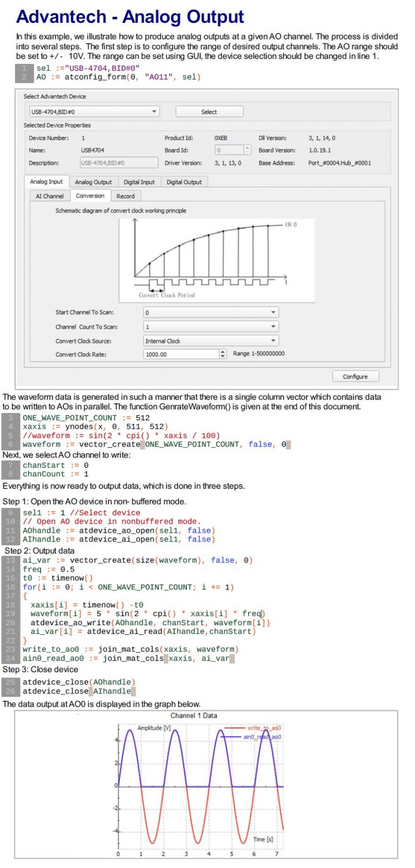Click the Convert Clock Rate value field

181,354
